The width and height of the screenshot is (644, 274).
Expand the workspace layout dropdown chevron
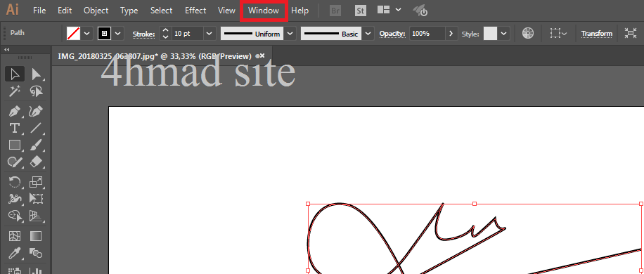tap(399, 10)
